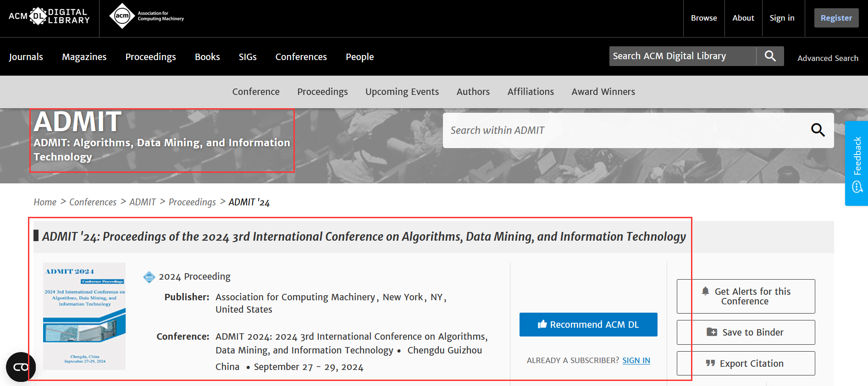Navigate to Conferences in the breadcrumb
This screenshot has width=868, height=386.
(93, 202)
